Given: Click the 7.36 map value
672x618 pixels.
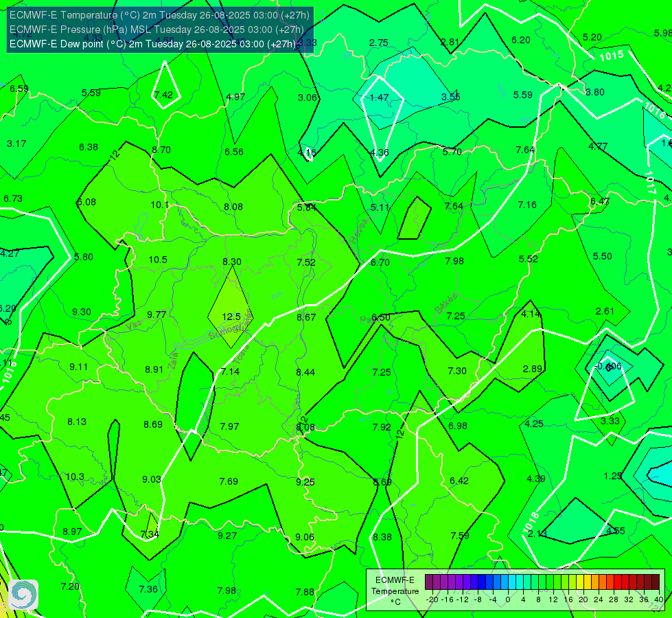Looking at the screenshot, I should pos(148,590).
